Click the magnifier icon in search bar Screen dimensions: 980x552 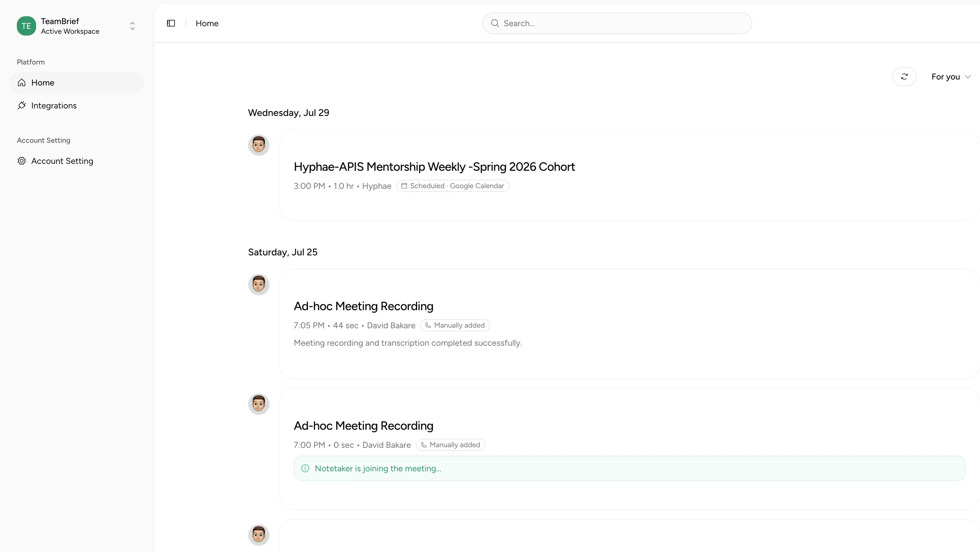click(x=495, y=23)
